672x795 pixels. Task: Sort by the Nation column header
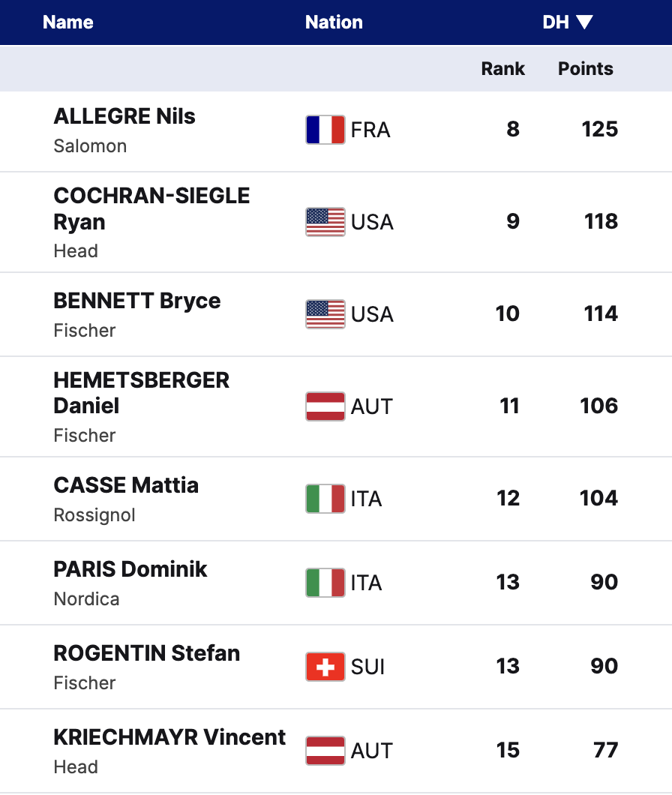[x=334, y=22]
